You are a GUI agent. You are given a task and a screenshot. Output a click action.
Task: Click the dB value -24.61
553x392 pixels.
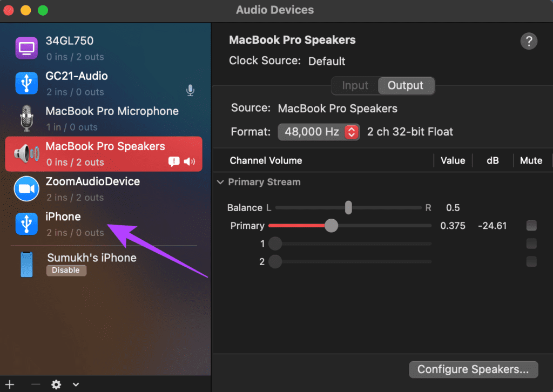(x=493, y=226)
